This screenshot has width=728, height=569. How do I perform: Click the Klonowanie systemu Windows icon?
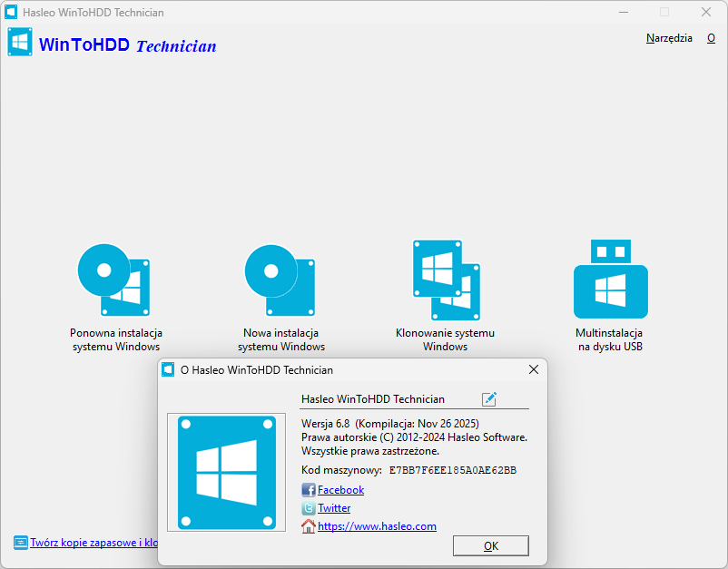(x=447, y=280)
